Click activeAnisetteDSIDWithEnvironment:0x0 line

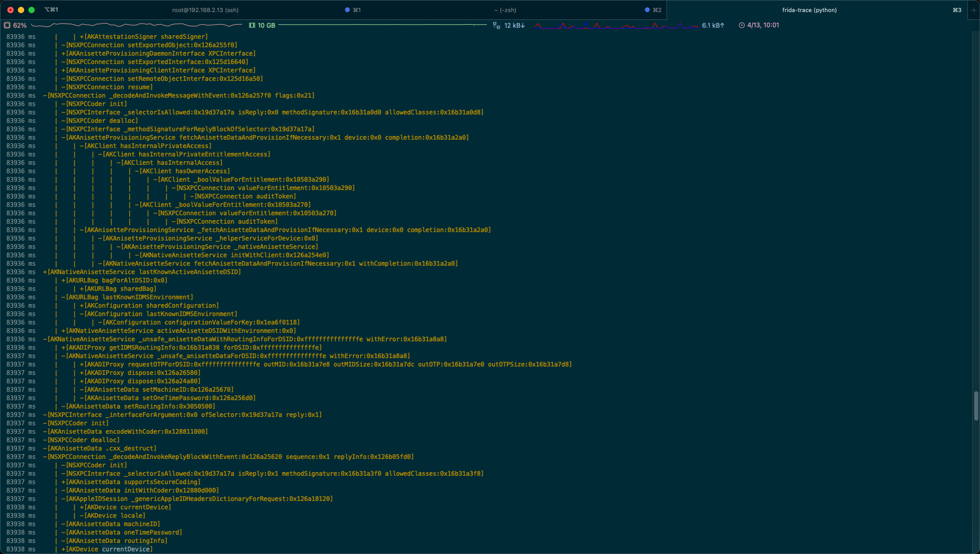tap(179, 331)
